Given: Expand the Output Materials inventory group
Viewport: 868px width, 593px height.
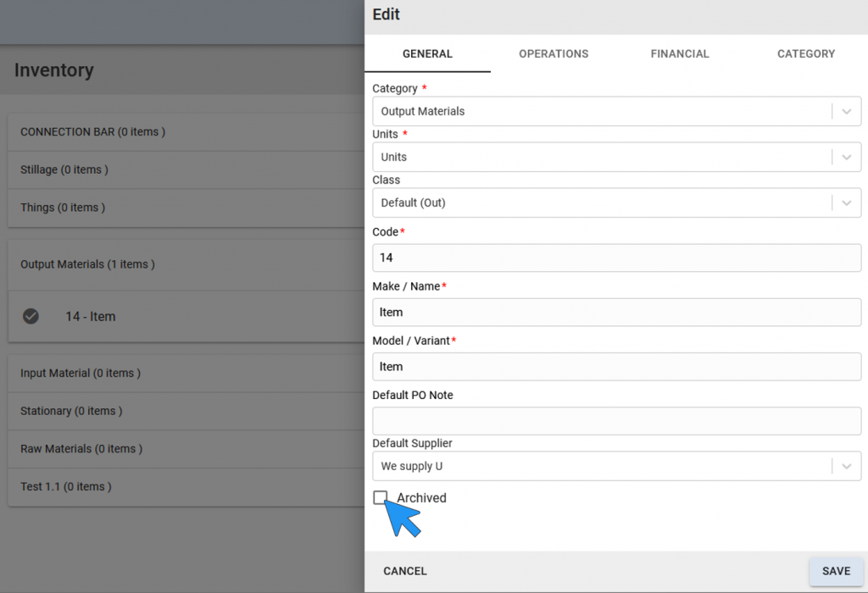Looking at the screenshot, I should (186, 264).
